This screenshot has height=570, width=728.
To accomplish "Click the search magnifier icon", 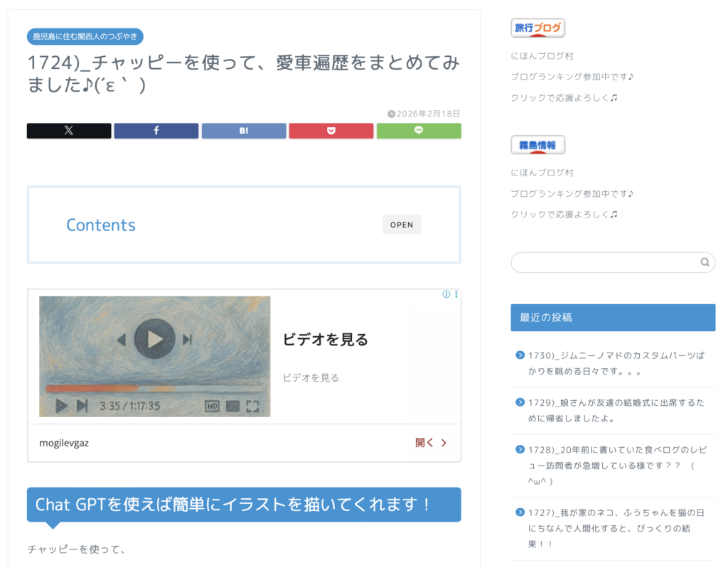I will (x=705, y=262).
